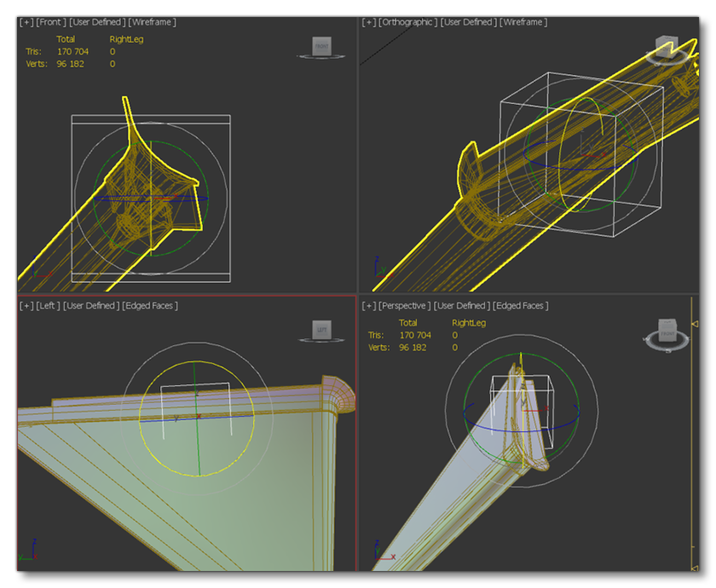Open the [+] menu of the Front viewport
Image resolution: width=716 pixels, height=588 pixels.
(27, 22)
